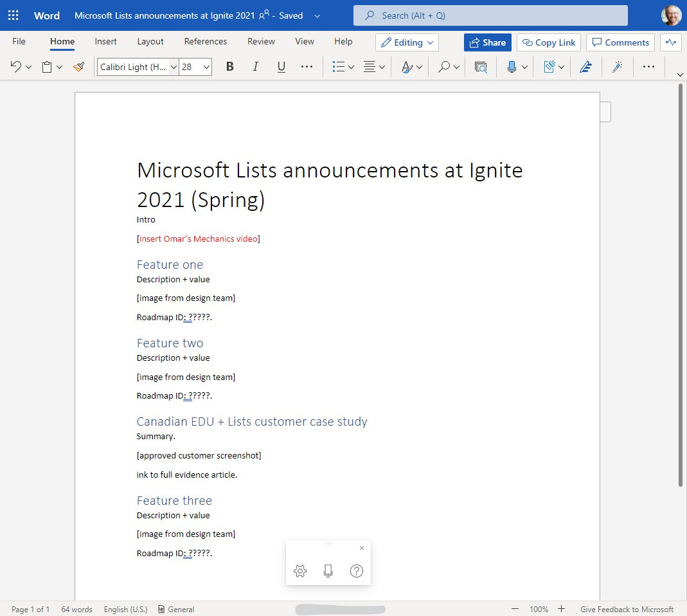Click the Paste clipboard icon
The width and height of the screenshot is (687, 616).
(x=47, y=67)
